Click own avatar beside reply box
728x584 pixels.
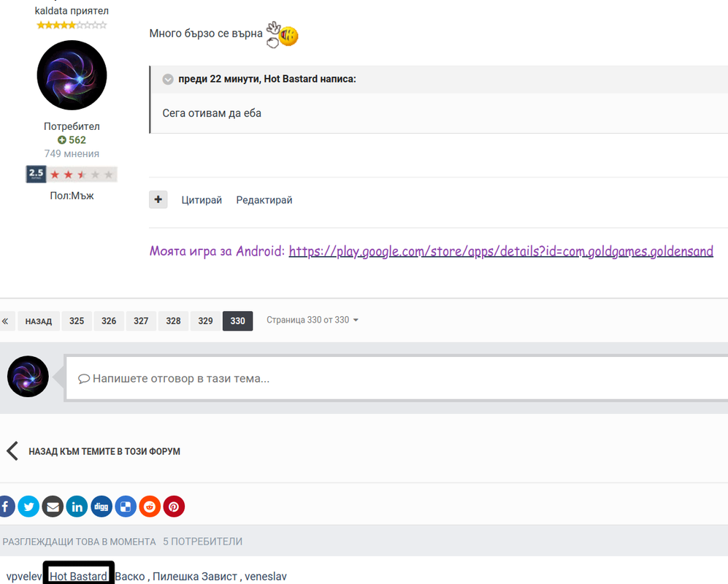[28, 377]
